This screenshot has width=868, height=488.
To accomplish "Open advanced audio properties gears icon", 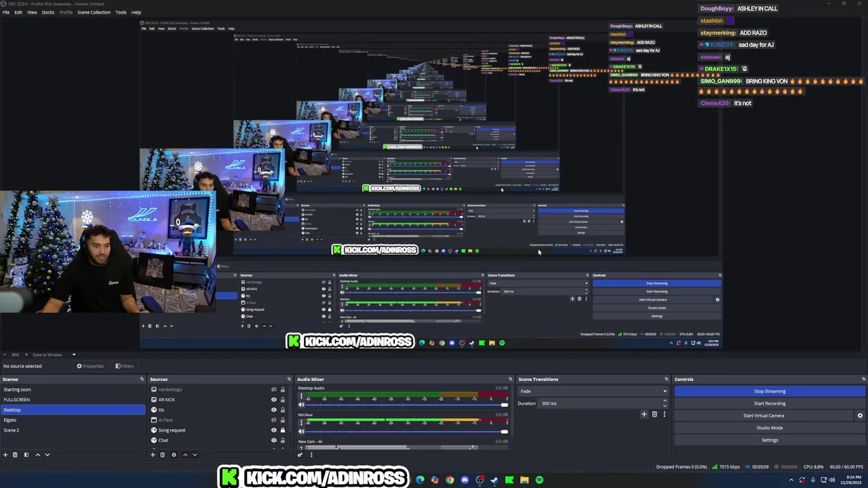I will tap(300, 455).
